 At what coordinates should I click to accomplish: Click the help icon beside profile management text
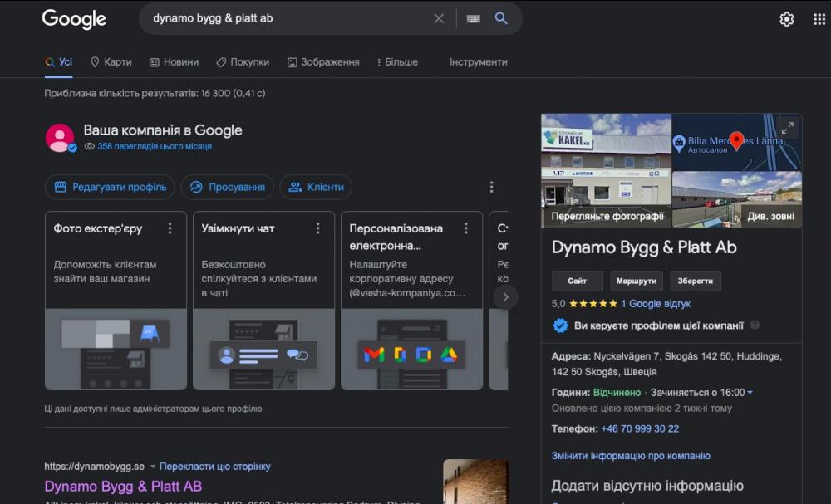(x=755, y=325)
